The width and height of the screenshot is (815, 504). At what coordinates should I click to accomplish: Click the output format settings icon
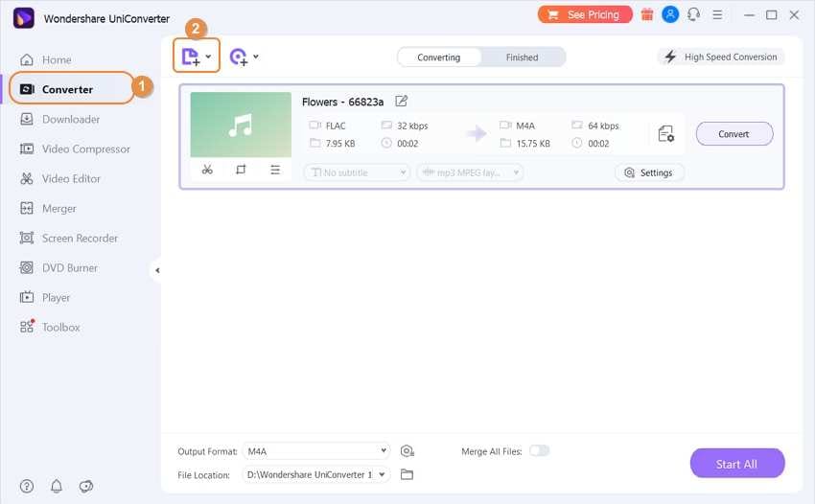click(407, 451)
